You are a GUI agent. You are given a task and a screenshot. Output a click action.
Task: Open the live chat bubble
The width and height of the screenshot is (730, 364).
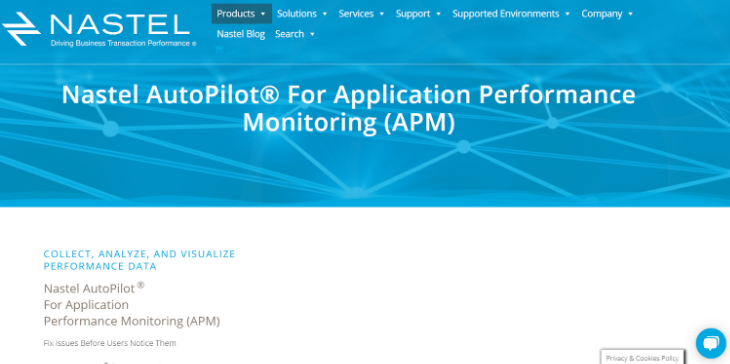[x=711, y=343]
